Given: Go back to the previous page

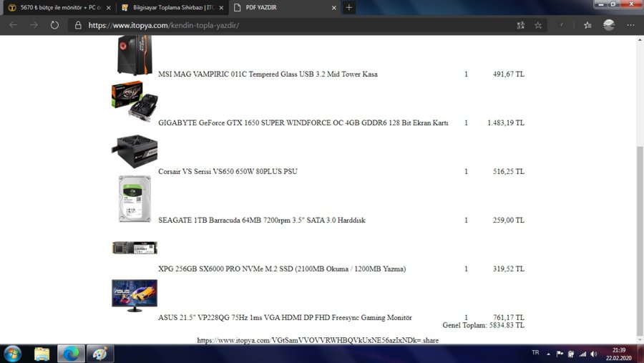Looking at the screenshot, I should click(x=13, y=25).
